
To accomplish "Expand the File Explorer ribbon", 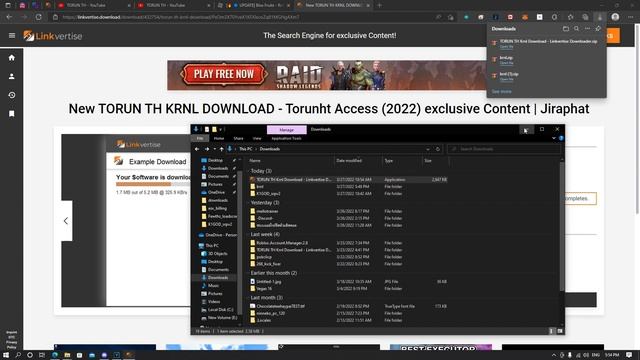I will pyautogui.click(x=554, y=138).
